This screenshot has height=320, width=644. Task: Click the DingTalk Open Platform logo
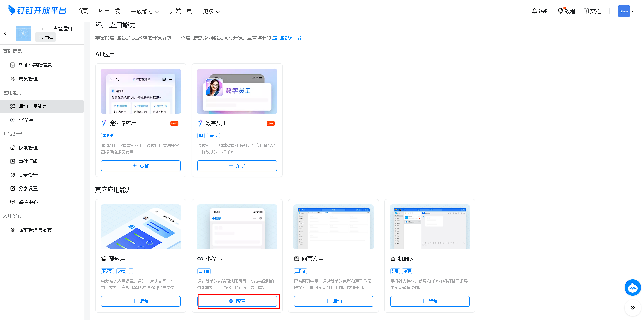click(37, 11)
